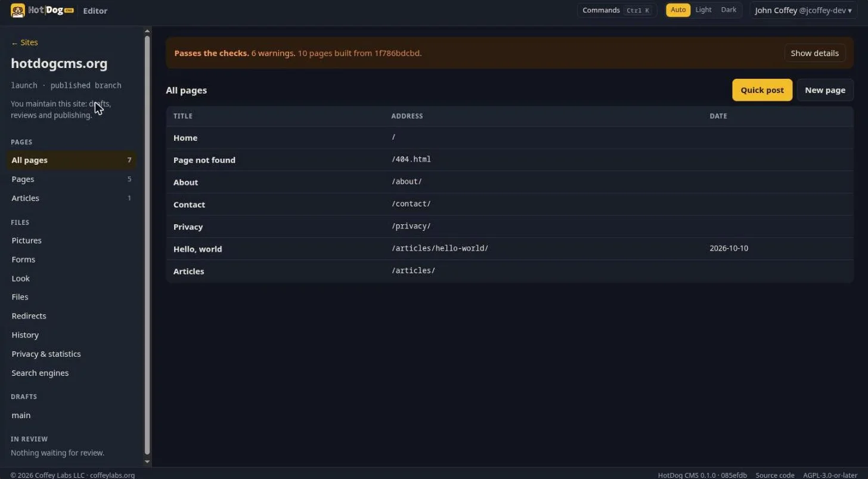Open the Home page row
The height and width of the screenshot is (479, 868).
click(x=510, y=138)
